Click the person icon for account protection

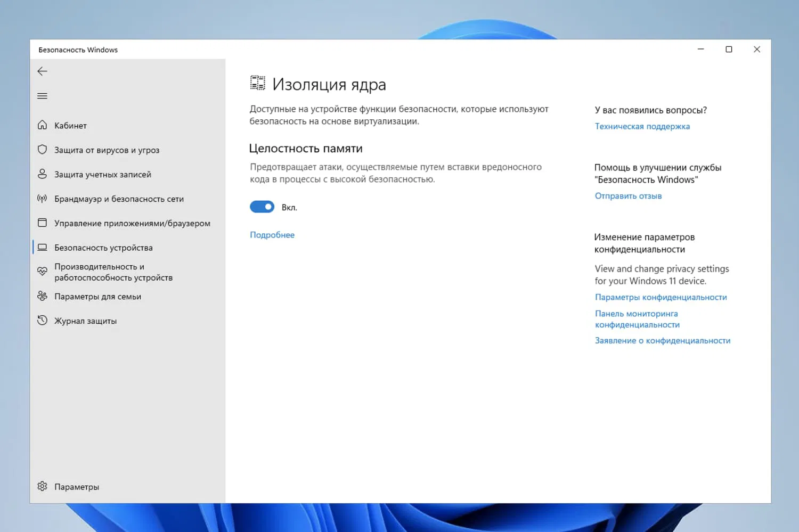(x=43, y=174)
